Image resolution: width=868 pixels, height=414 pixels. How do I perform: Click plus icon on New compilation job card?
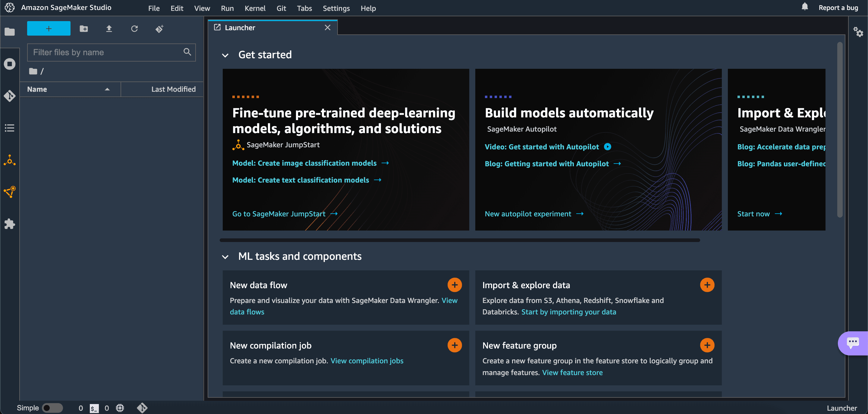(454, 346)
